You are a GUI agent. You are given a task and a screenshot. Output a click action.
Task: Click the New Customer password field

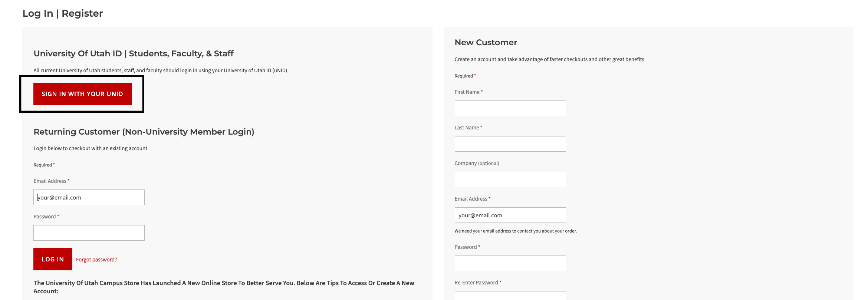[510, 263]
